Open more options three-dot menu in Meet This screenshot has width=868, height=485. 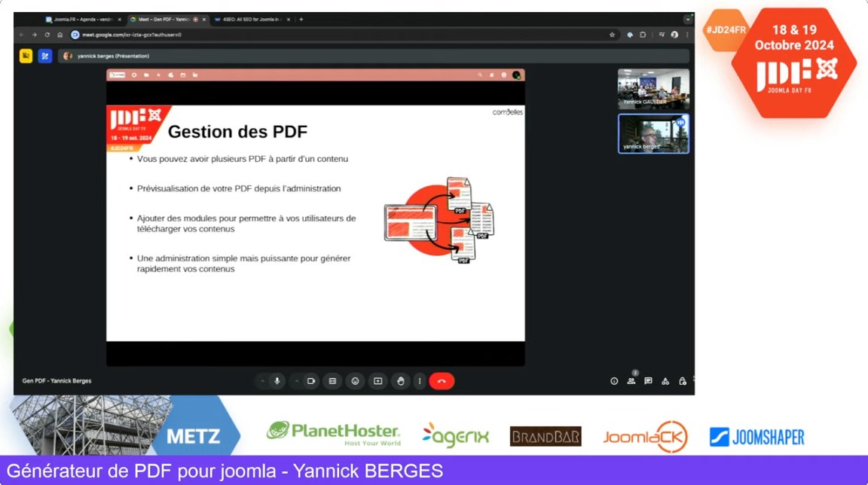(x=420, y=381)
